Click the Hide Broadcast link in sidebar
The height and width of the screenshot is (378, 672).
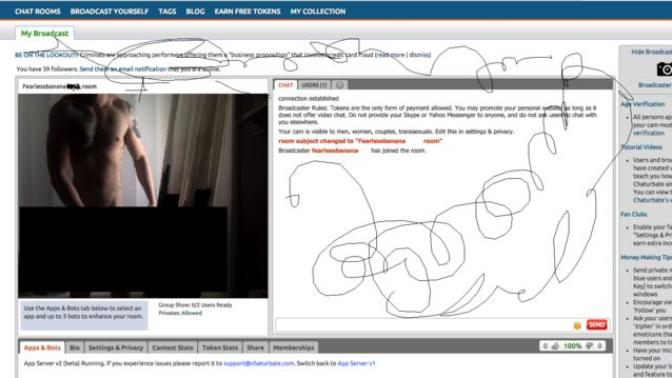651,52
